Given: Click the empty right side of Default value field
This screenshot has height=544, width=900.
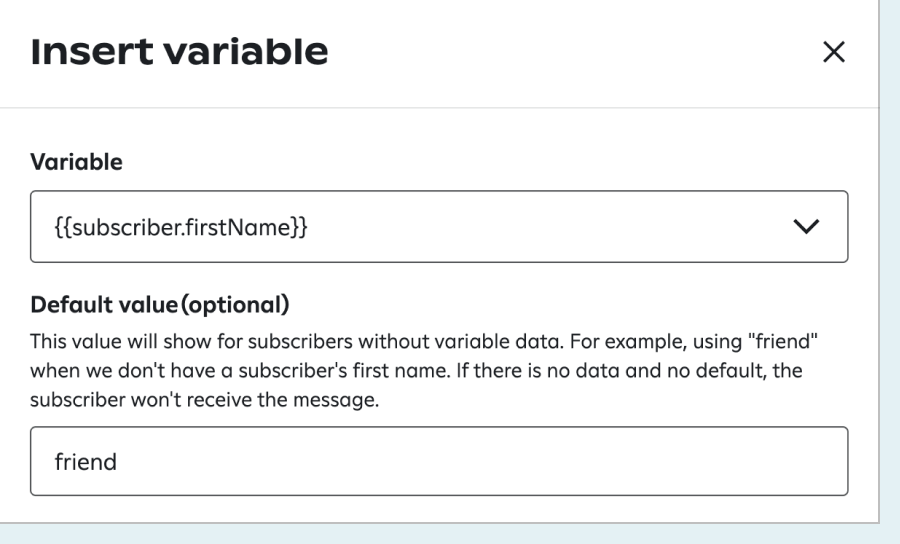Looking at the screenshot, I should 650,462.
